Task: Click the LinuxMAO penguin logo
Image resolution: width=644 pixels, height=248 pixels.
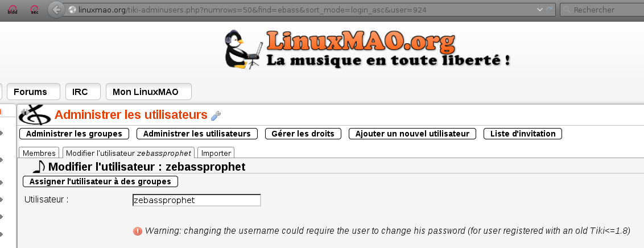Action: pos(243,49)
